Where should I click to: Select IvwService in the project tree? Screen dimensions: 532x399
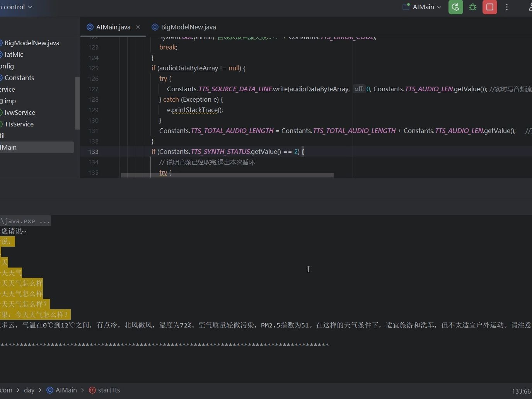coord(20,113)
